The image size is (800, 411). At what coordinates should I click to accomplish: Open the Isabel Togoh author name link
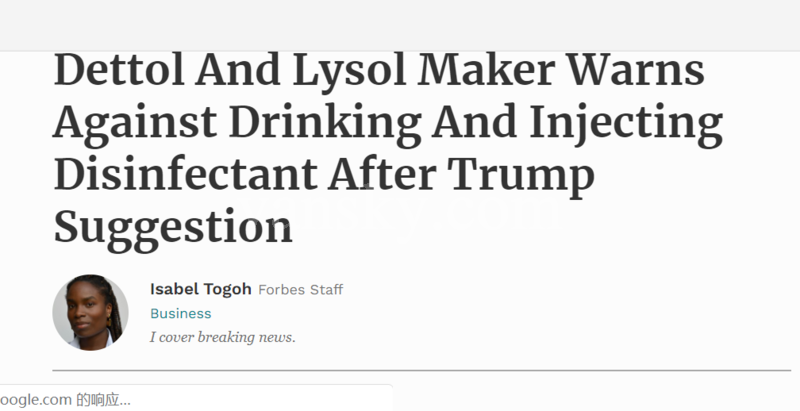(201, 289)
